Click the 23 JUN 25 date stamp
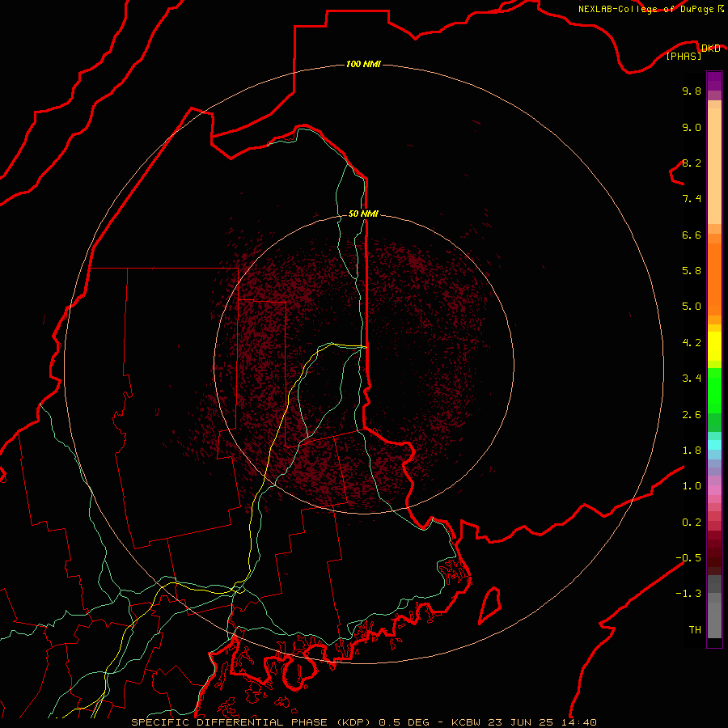 [523, 722]
